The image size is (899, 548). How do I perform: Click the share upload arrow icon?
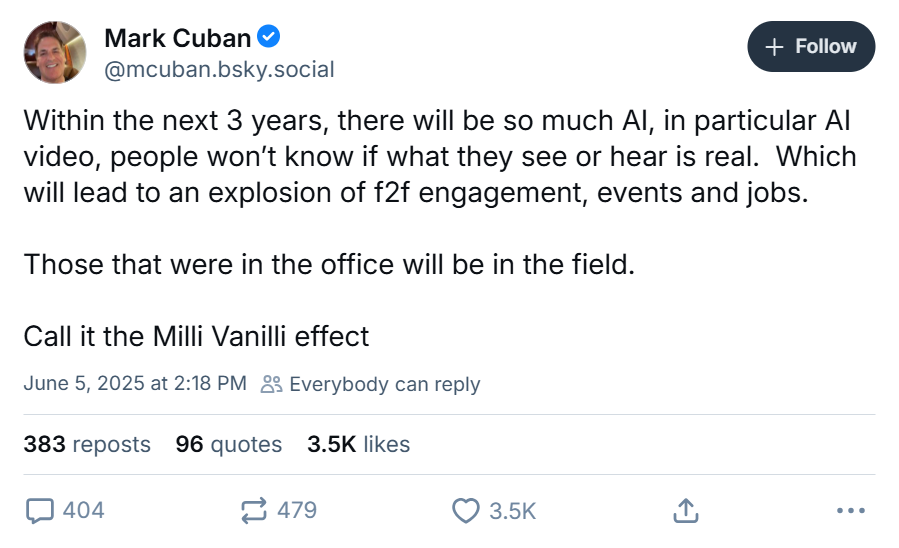point(685,511)
